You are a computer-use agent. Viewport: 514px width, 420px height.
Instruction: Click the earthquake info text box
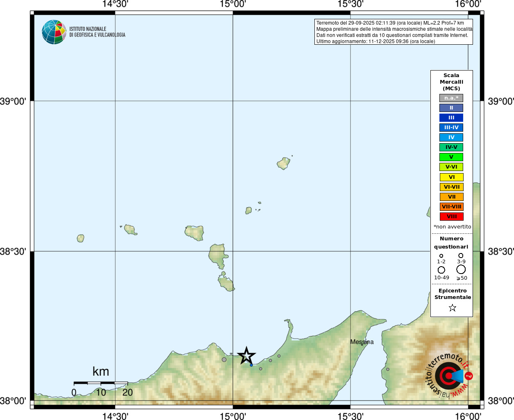pyautogui.click(x=393, y=32)
